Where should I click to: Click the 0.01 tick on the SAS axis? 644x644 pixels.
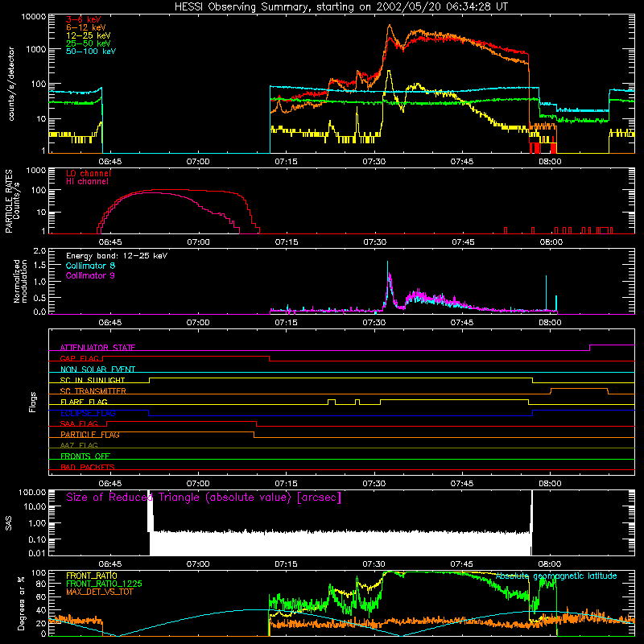[x=37, y=553]
